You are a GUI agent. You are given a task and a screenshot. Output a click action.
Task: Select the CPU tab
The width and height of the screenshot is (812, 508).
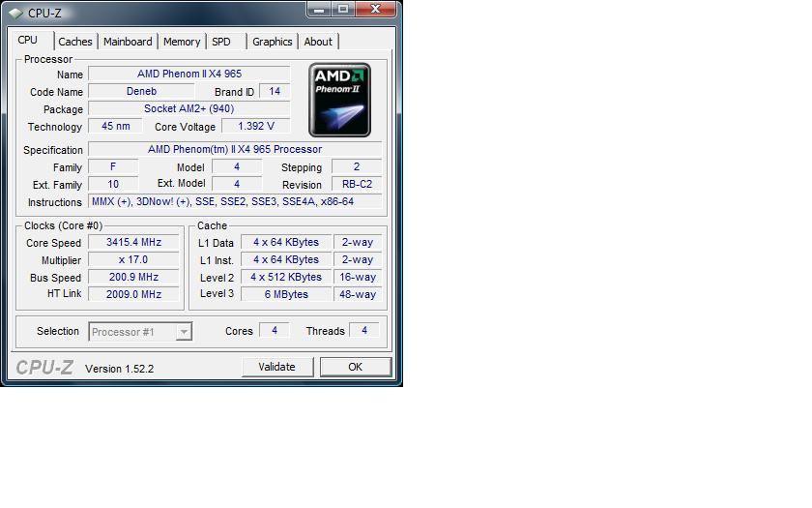pyautogui.click(x=27, y=41)
